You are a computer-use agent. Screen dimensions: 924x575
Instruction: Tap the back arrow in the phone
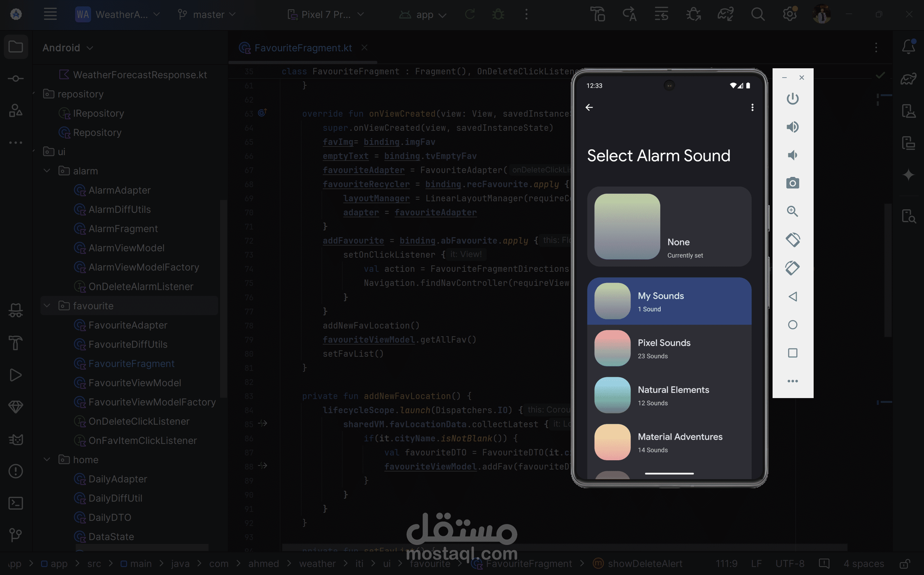tap(589, 108)
